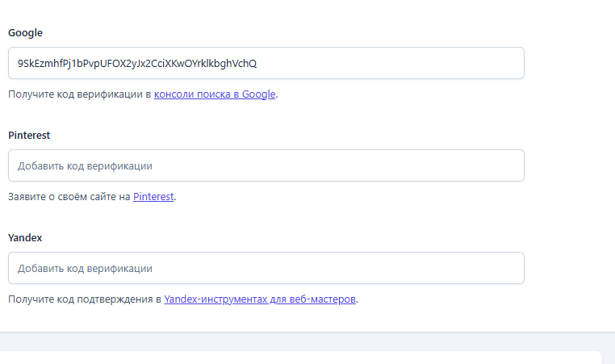Click the code text starting with "9SkEzmhf"

pyautogui.click(x=137, y=63)
